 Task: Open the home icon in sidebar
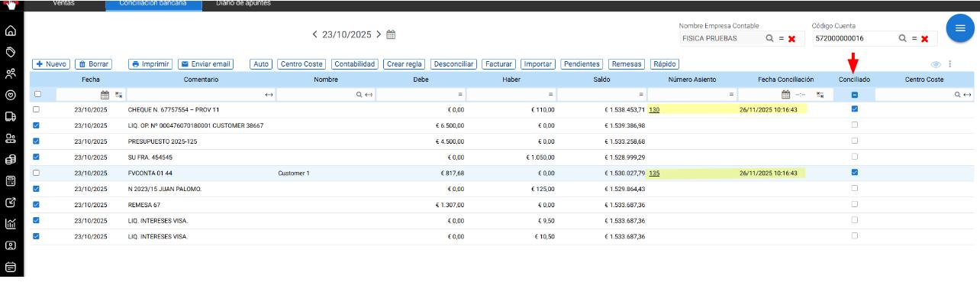(11, 31)
